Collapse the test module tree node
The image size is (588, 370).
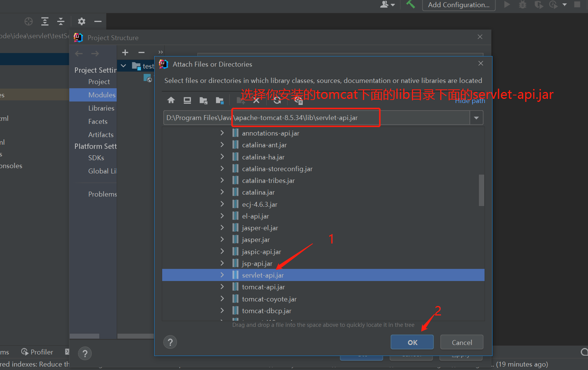point(124,66)
